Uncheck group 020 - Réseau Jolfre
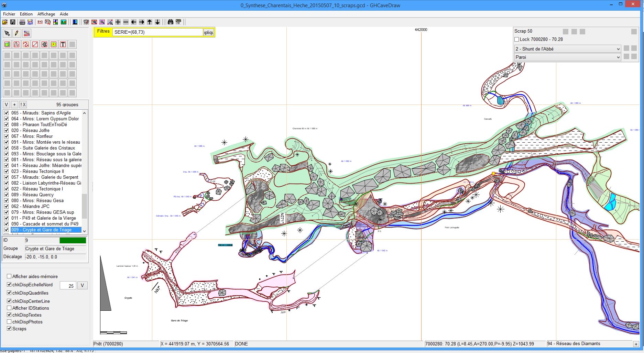This screenshot has height=353, width=644. (x=6, y=130)
